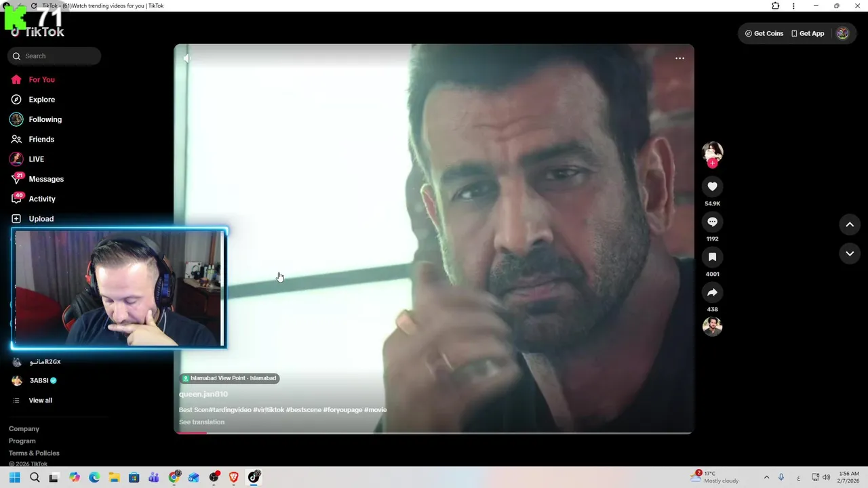Open File Explorer from the taskbar

click(114, 477)
